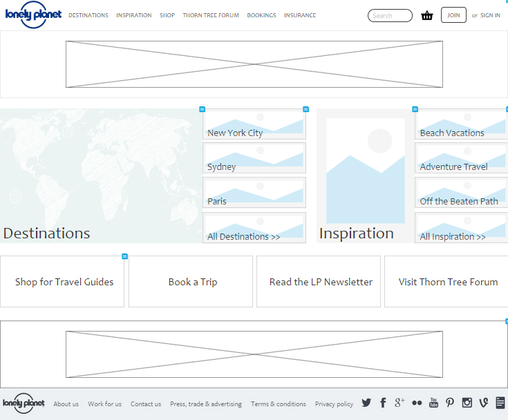508x420 pixels.
Task: Open the All Destinations >> link
Action: pyautogui.click(x=254, y=229)
